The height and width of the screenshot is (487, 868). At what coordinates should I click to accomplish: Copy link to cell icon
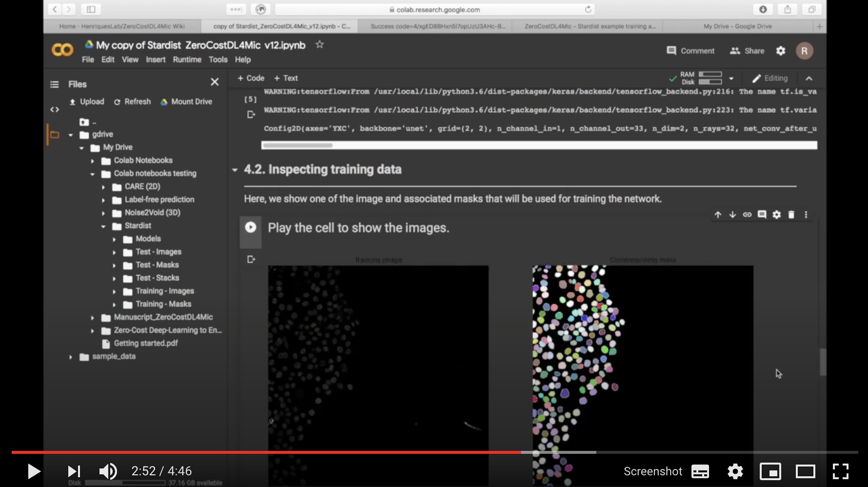tap(747, 215)
